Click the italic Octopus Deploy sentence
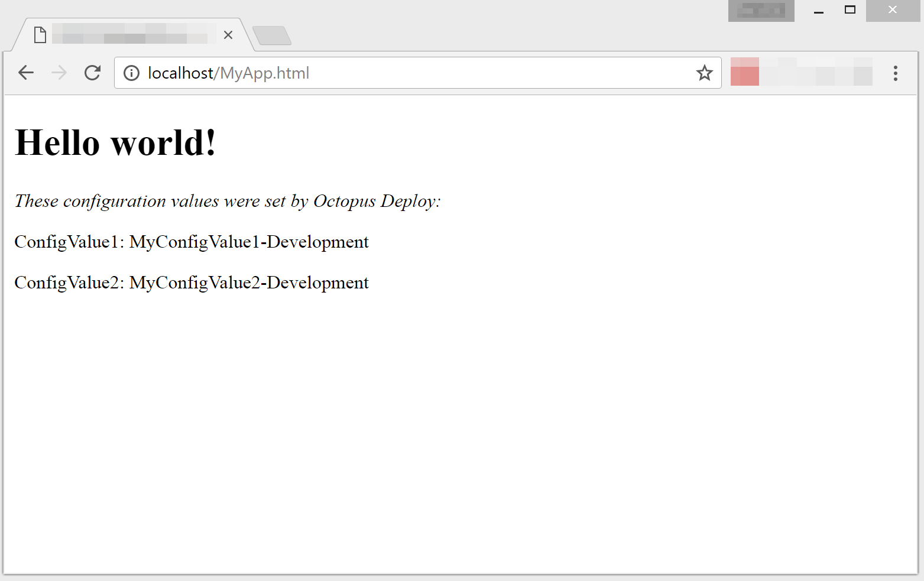Viewport: 924px width, 581px height. click(x=228, y=201)
